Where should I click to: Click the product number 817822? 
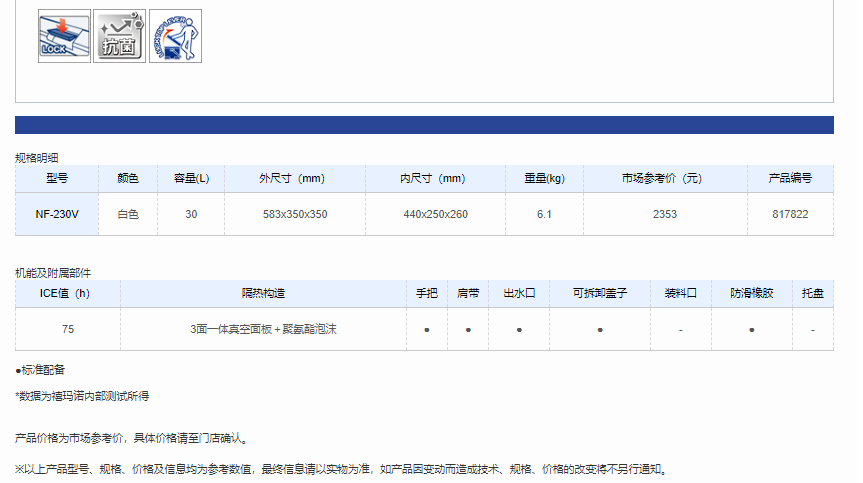click(790, 214)
